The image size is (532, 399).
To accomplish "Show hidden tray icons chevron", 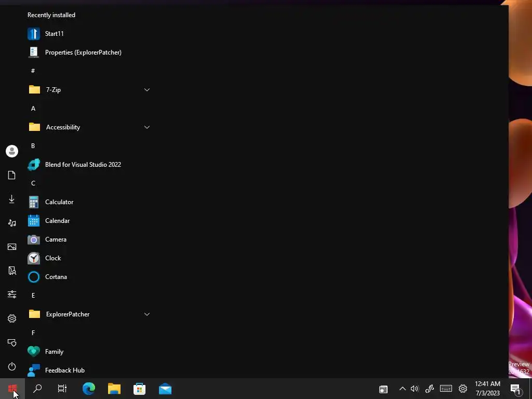I will pyautogui.click(x=403, y=389).
